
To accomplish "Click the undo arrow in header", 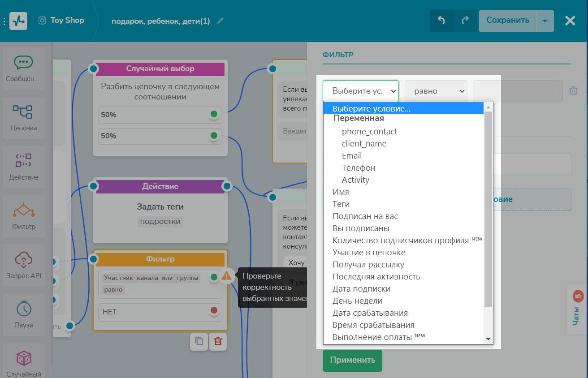I will click(441, 21).
